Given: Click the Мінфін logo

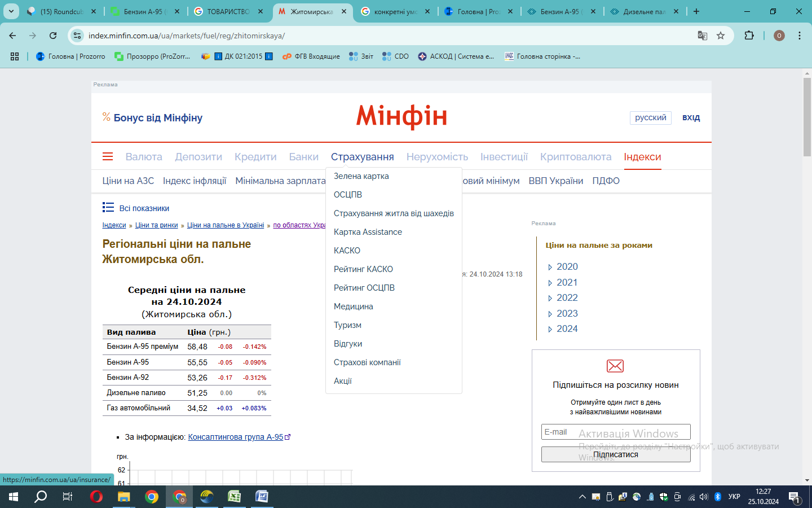Looking at the screenshot, I should 401,117.
